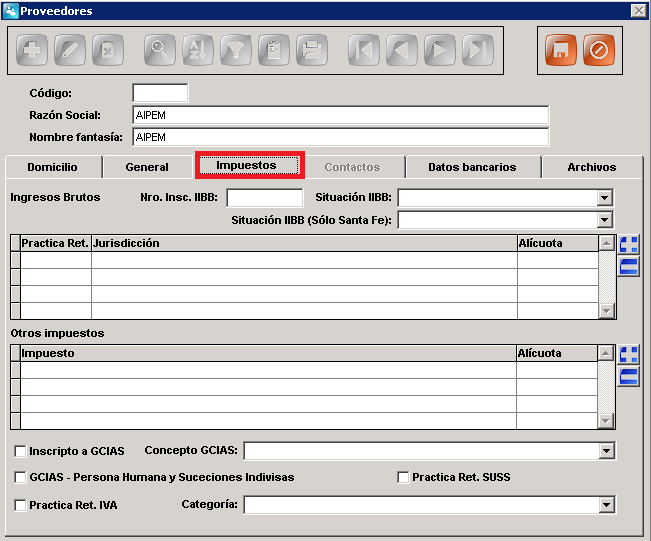Open the Archivos tab
This screenshot has height=541, width=651.
(592, 167)
